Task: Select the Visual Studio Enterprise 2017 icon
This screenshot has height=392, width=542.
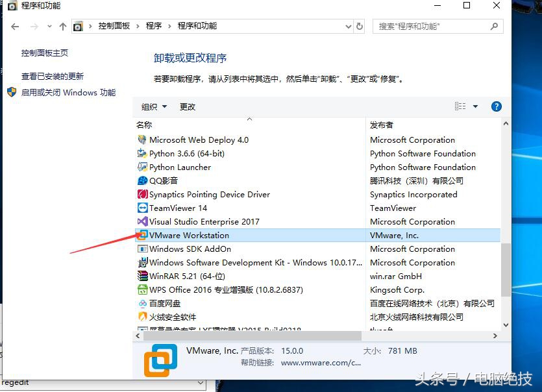Action: [142, 221]
